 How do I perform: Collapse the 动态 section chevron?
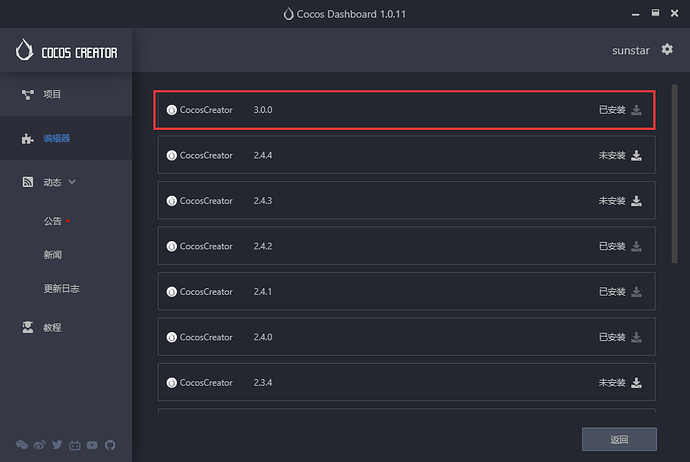(x=72, y=182)
